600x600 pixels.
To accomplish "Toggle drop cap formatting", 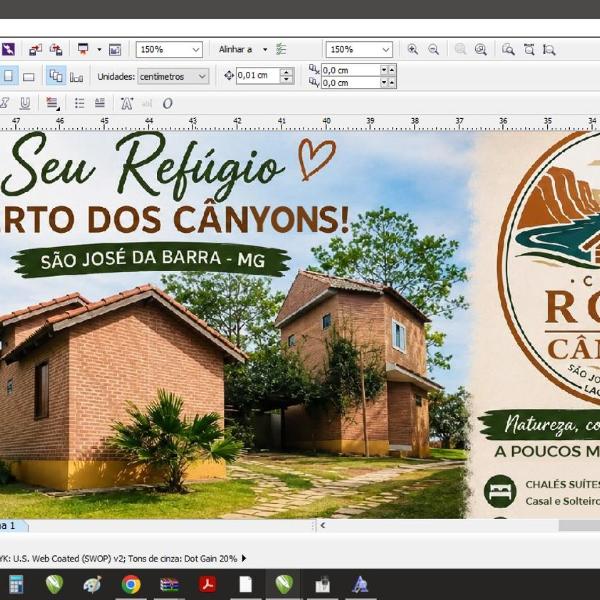I will [x=100, y=103].
